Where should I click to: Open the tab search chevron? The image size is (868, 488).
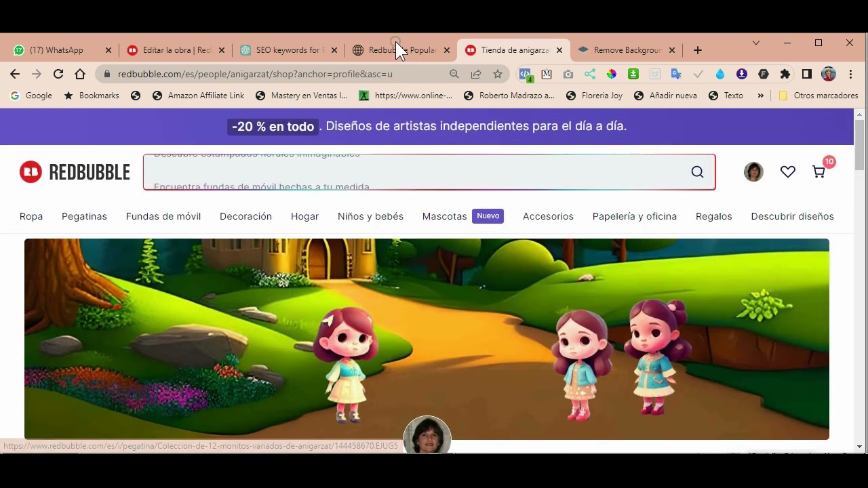click(756, 43)
